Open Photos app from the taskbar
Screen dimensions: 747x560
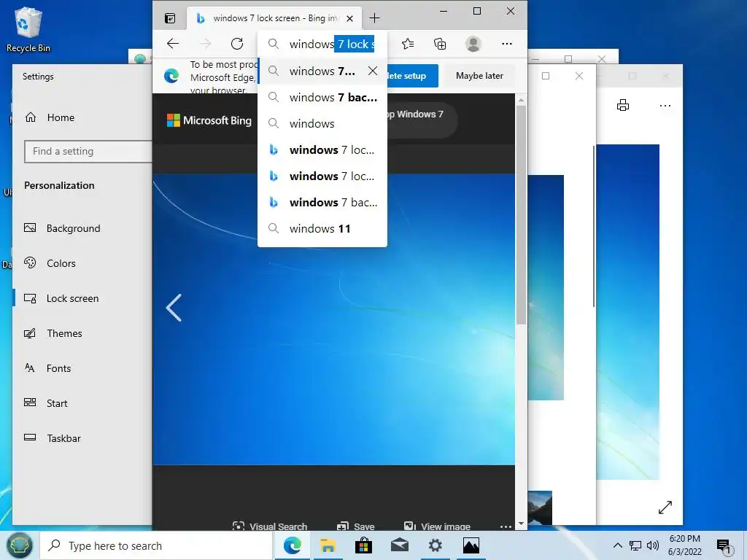point(471,545)
